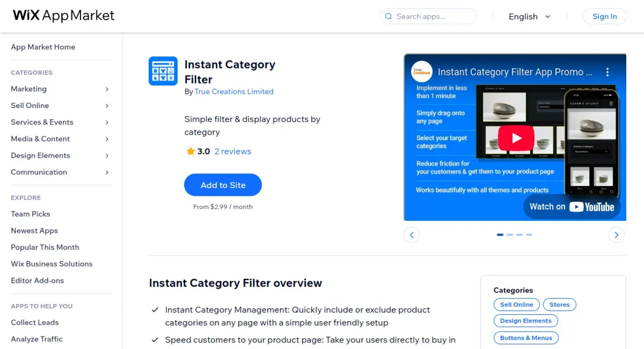Image resolution: width=644 pixels, height=349 pixels.
Task: Open App Market Home
Action: pyautogui.click(x=43, y=47)
